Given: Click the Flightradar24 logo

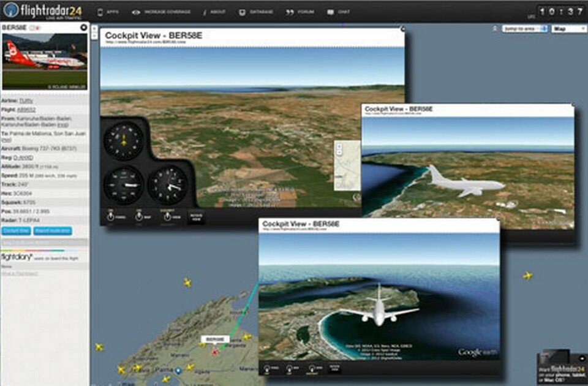Looking at the screenshot, I should pos(42,11).
